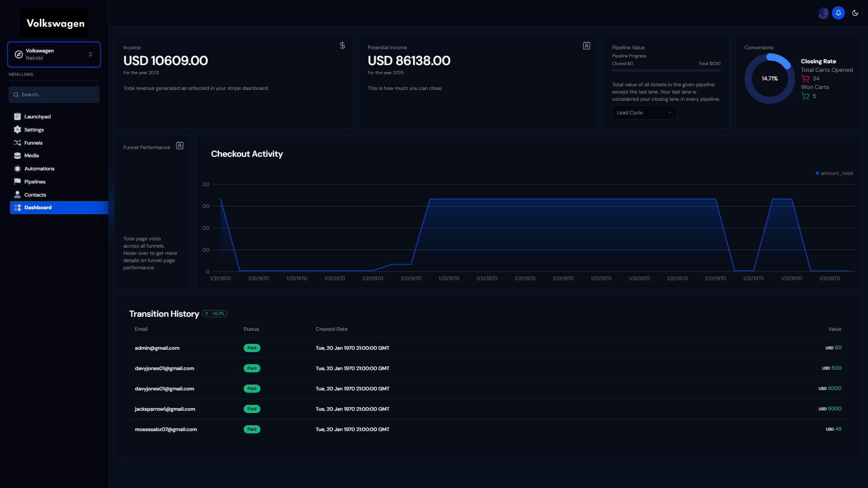868x488 pixels.
Task: Click the Total $1010 pipeline label
Action: (x=709, y=64)
